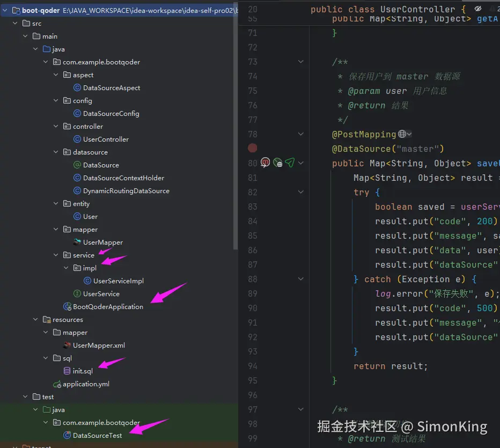The width and height of the screenshot is (500, 448).
Task: Click the DynamicRoutingDataSource class icon
Action: click(x=77, y=190)
